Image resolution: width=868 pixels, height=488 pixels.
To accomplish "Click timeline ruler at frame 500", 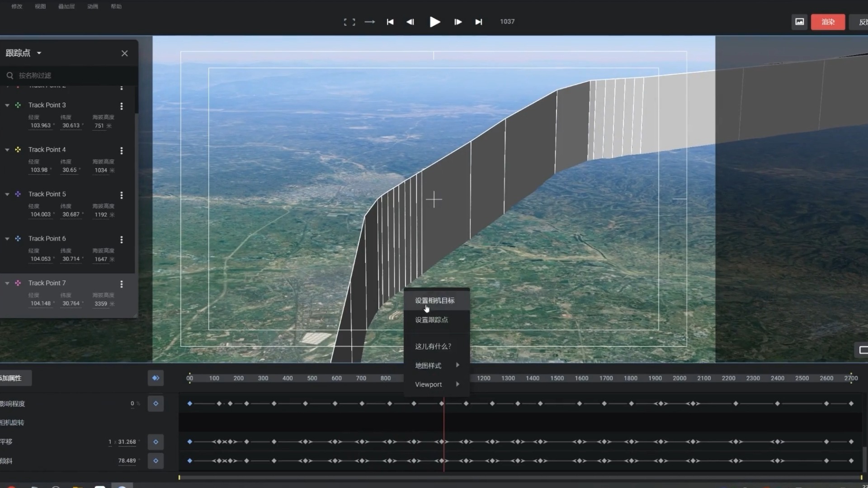I will (312, 378).
